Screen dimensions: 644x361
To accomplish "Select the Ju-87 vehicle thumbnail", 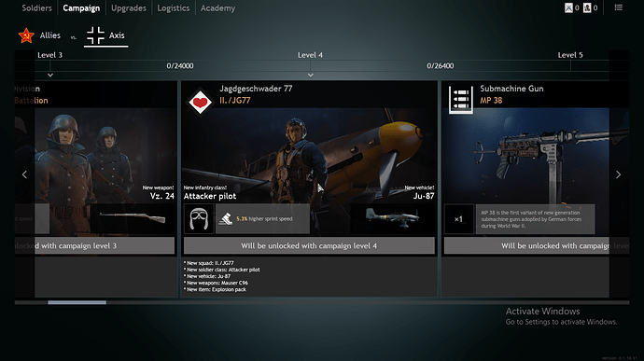I will click(x=392, y=219).
